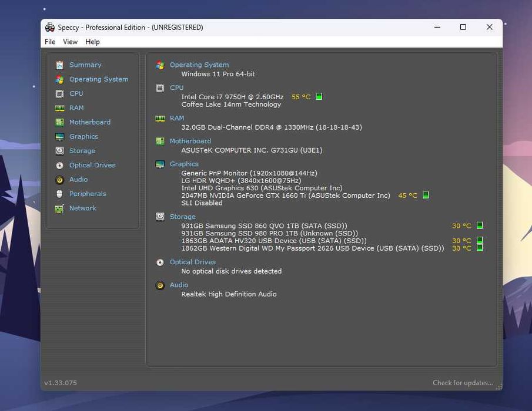Click temperature indicator for ADATA HV320 drive
The width and height of the screenshot is (532, 411).
pyautogui.click(x=480, y=240)
